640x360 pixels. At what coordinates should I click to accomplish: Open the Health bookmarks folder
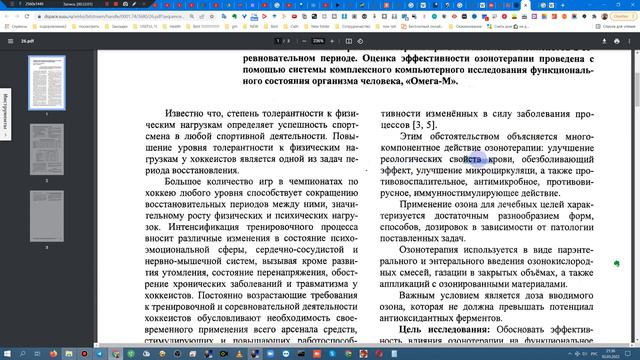tap(172, 26)
